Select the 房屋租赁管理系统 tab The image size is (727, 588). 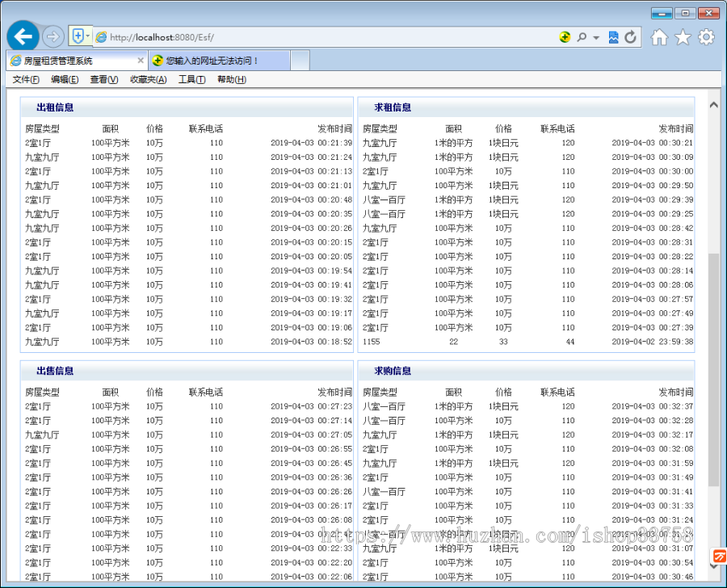pos(73,60)
